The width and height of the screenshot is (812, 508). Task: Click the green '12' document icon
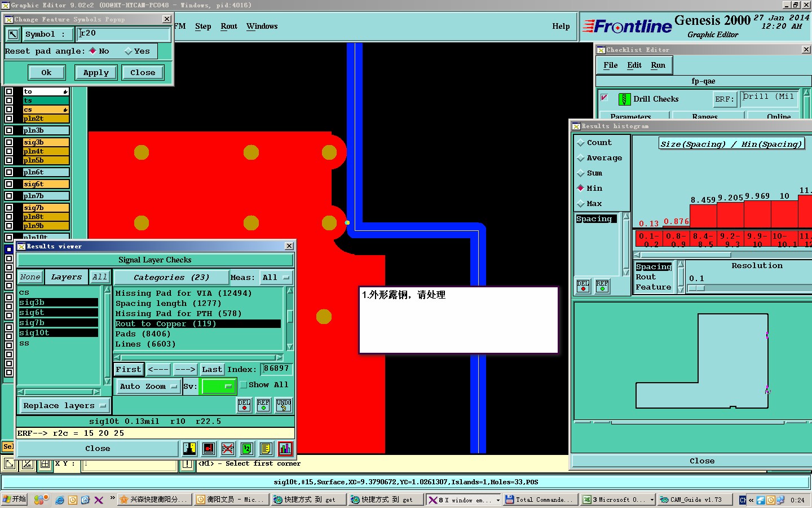[x=247, y=449]
